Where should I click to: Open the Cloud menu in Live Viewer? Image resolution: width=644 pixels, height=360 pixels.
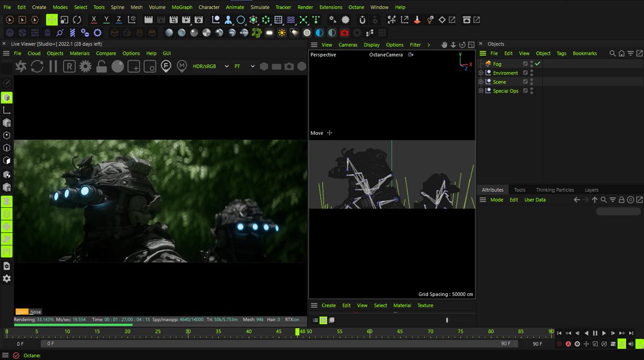pyautogui.click(x=34, y=53)
